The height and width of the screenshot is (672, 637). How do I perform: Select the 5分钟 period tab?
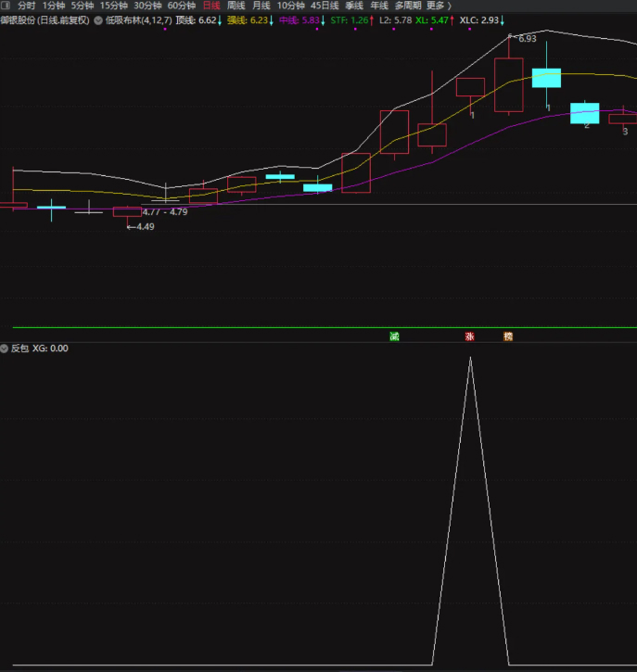click(x=83, y=6)
